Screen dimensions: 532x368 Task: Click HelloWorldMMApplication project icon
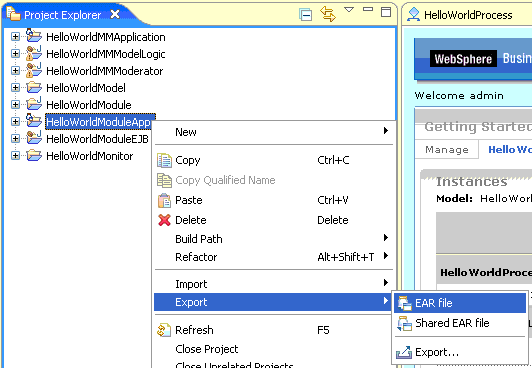pos(34,36)
